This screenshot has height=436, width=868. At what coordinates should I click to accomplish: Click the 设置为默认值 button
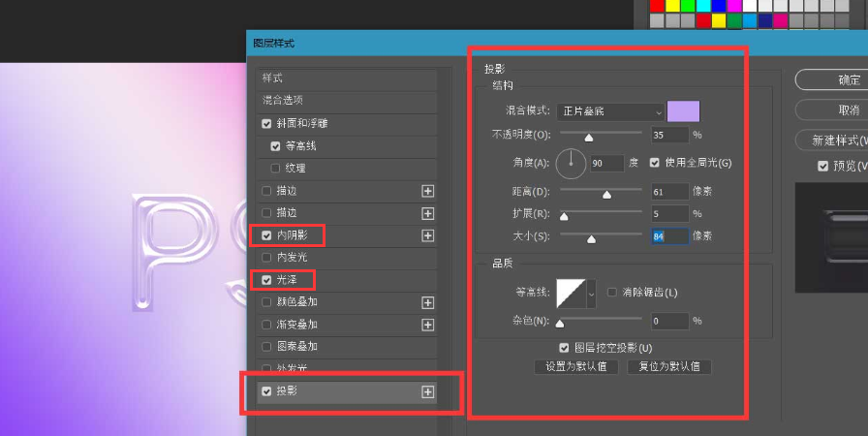575,367
